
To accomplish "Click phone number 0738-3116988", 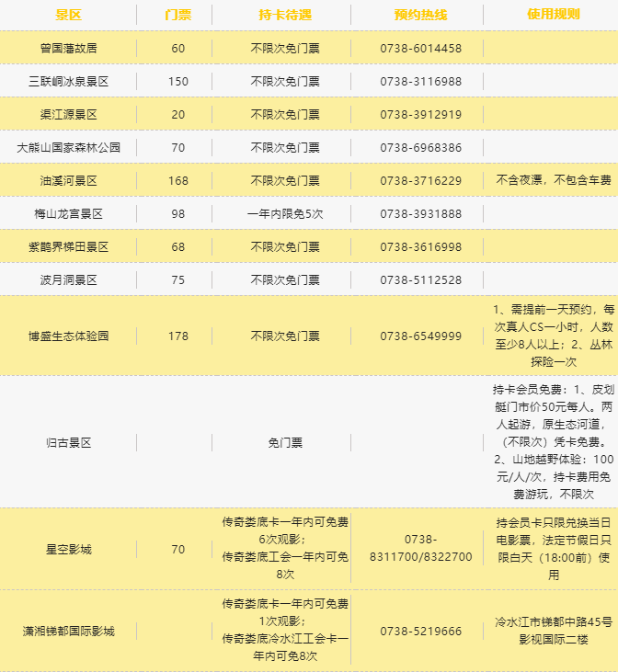I will click(420, 82).
